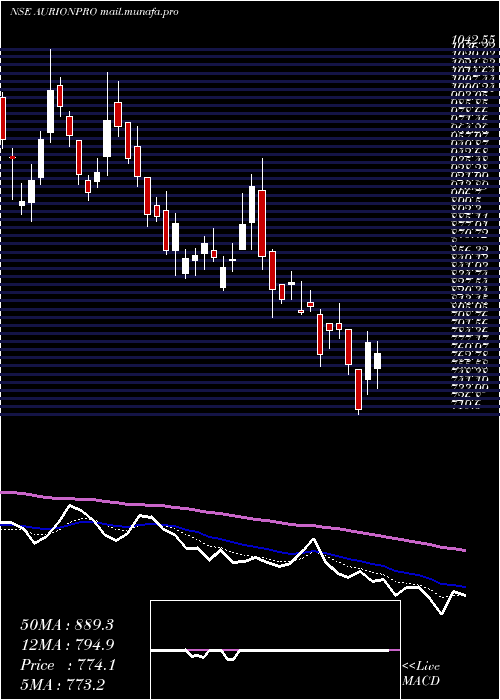This screenshot has height=700, width=500.
Task: Click the NSE AURIONPRO mail.munafa.pro chart title
Action: (x=94, y=12)
